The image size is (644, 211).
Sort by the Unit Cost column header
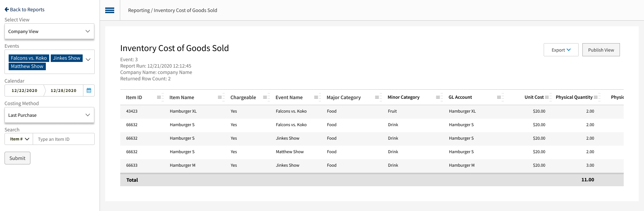point(534,97)
